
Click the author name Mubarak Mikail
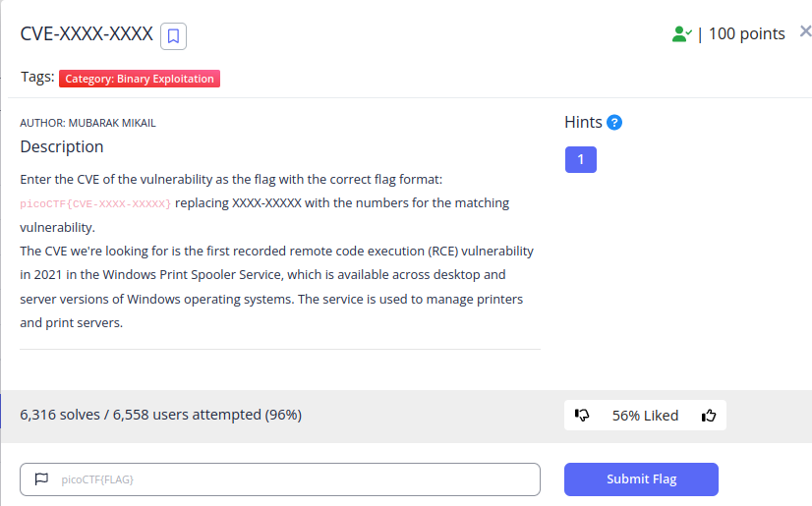coord(112,123)
